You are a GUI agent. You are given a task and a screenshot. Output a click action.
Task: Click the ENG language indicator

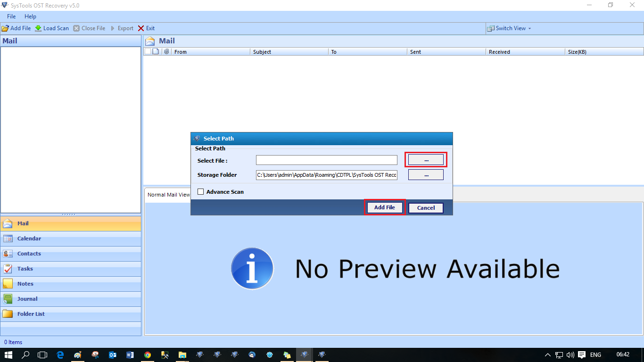coord(595,354)
